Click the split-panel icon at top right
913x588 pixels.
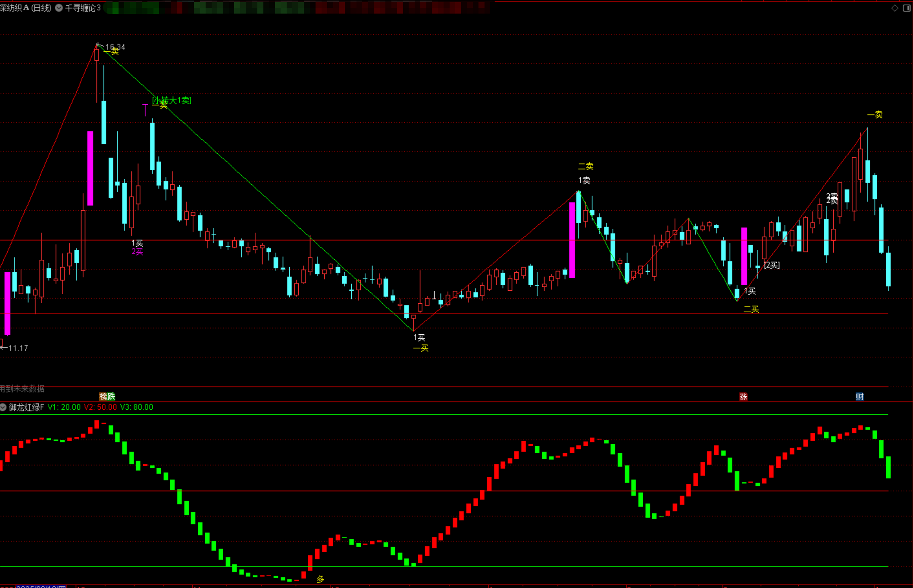[907, 8]
